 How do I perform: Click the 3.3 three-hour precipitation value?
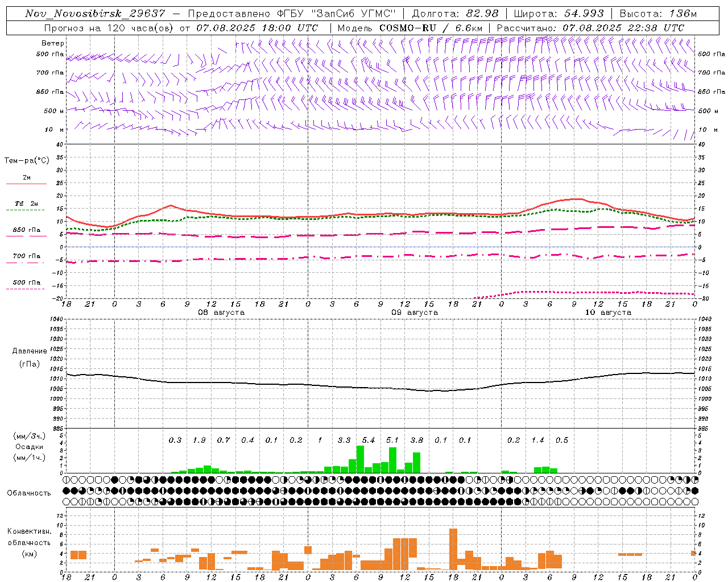click(344, 440)
